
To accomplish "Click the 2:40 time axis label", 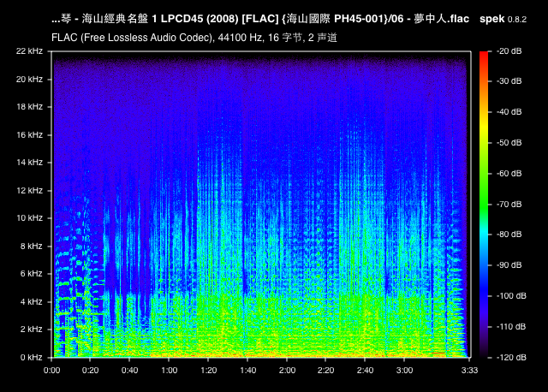I will click(366, 370).
